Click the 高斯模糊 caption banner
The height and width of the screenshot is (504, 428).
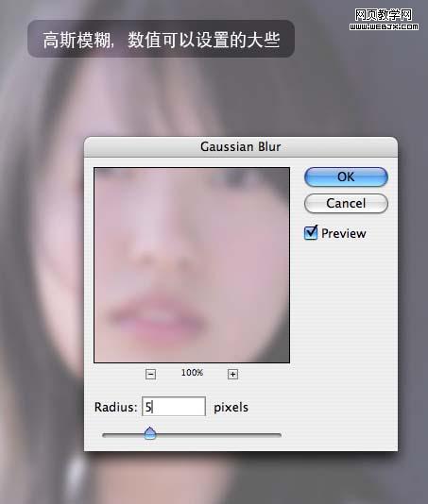tap(161, 39)
